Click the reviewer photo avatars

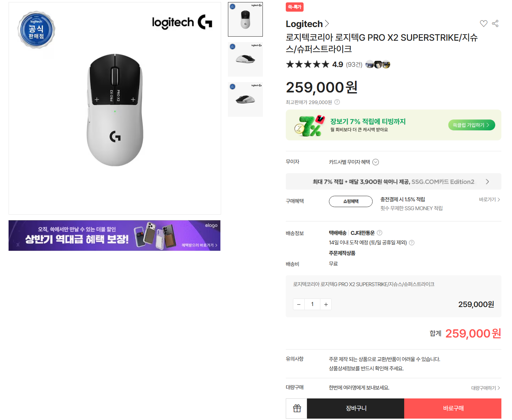(x=378, y=64)
